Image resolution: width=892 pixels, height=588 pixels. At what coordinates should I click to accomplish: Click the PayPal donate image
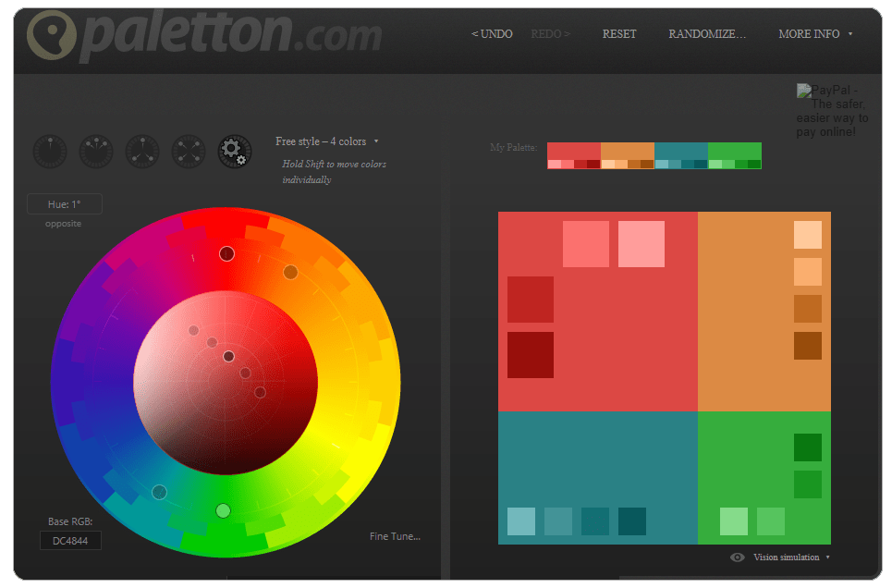833,111
